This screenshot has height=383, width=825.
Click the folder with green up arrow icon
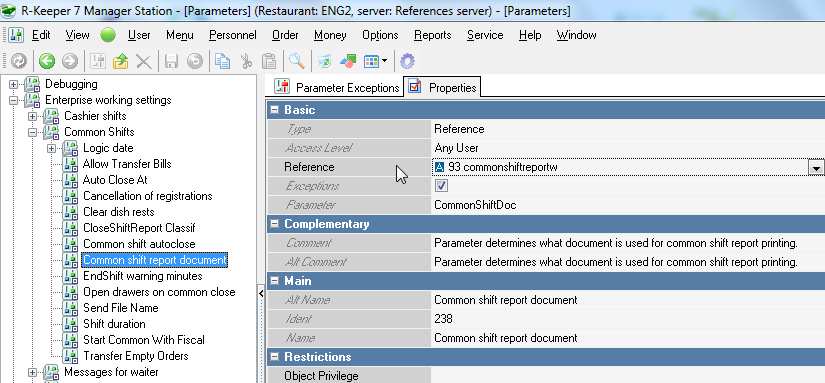click(120, 62)
